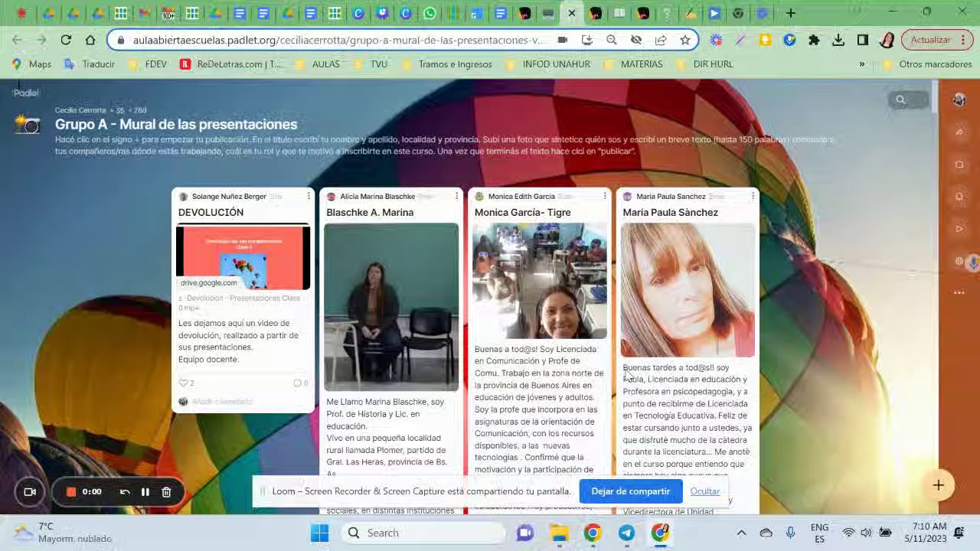Go back in the browser
This screenshot has height=551, width=980.
pyautogui.click(x=17, y=40)
